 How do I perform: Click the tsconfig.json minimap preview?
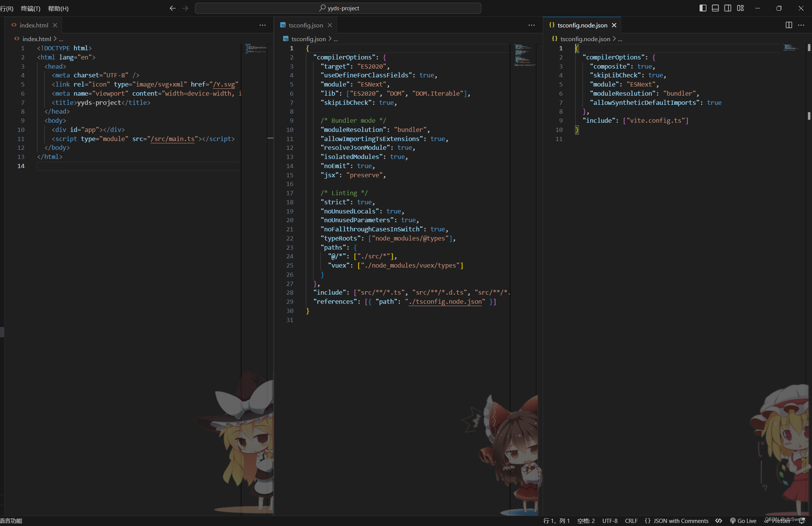(x=524, y=55)
